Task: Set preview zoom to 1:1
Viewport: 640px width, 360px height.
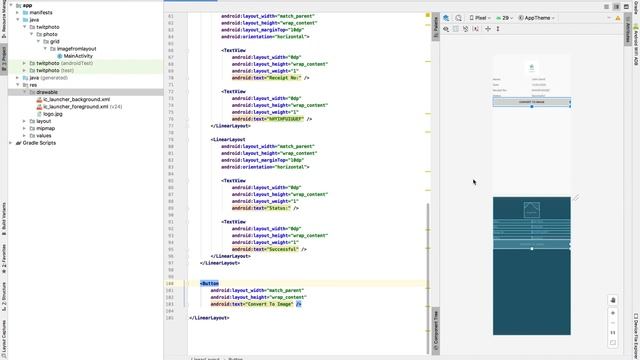Action: 613,333
